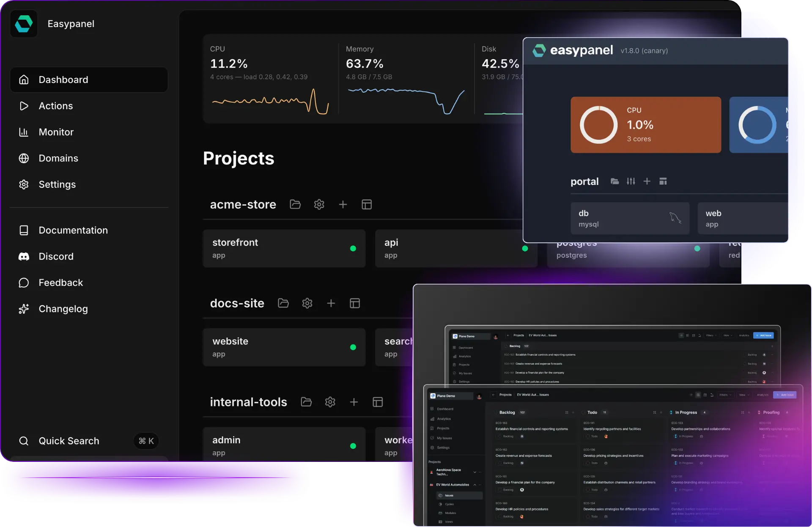The image size is (812, 527).
Task: Click the collapse icon on the Todo board column
Action: (655, 412)
